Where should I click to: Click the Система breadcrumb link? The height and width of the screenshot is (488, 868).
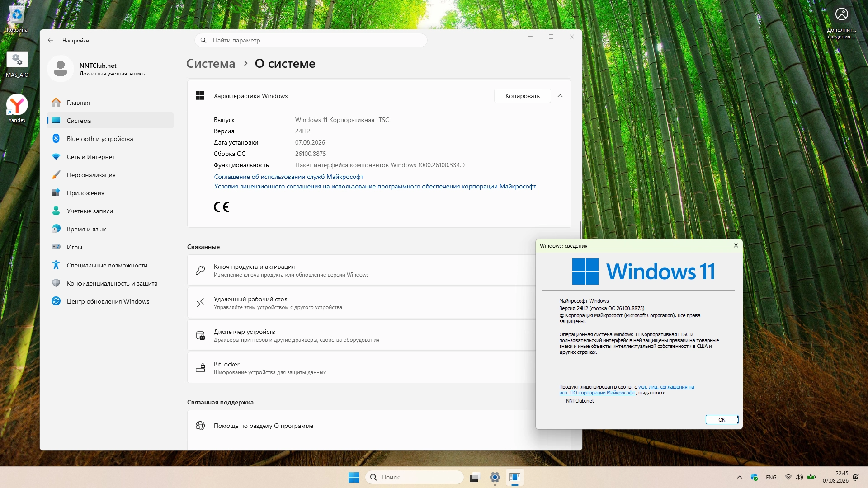[211, 64]
